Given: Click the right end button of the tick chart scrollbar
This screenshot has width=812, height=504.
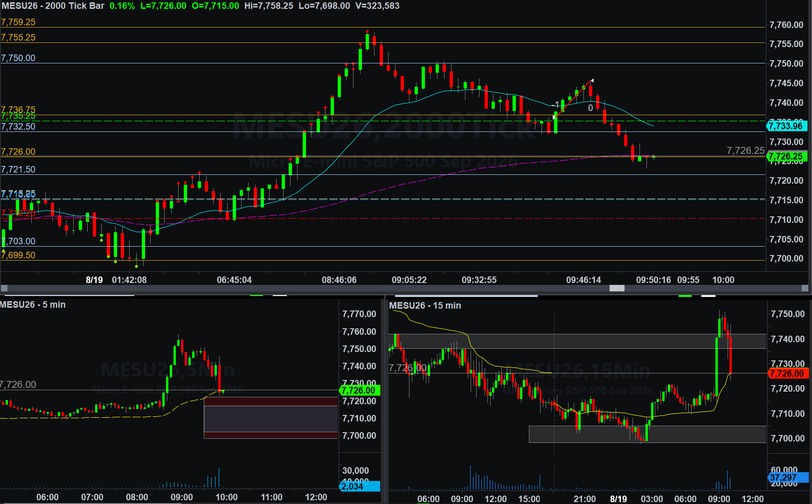Looking at the screenshot, I should 805,288.
